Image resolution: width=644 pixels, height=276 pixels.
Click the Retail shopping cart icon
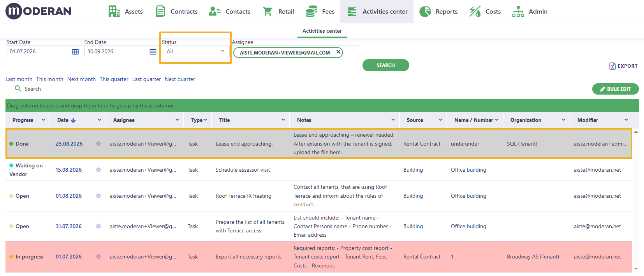pos(267,12)
